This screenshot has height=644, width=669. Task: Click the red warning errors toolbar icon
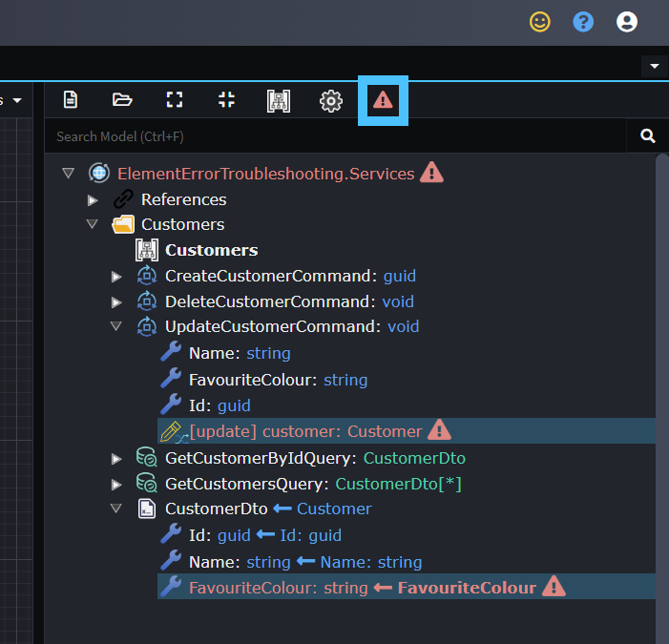383,100
